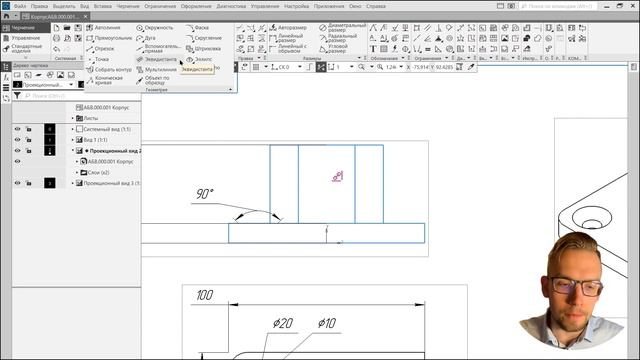This screenshot has height=360, width=640.
Task: Activate the Собрать контур tool
Action: click(109, 70)
